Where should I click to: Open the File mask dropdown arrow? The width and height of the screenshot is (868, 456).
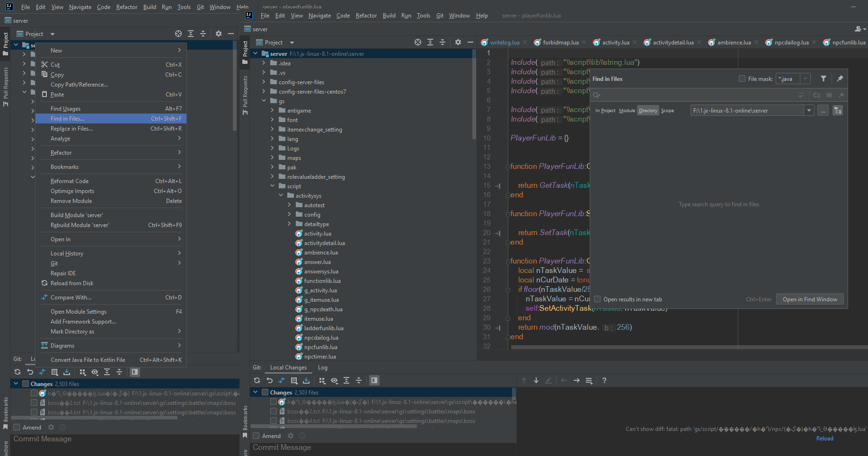(x=806, y=79)
